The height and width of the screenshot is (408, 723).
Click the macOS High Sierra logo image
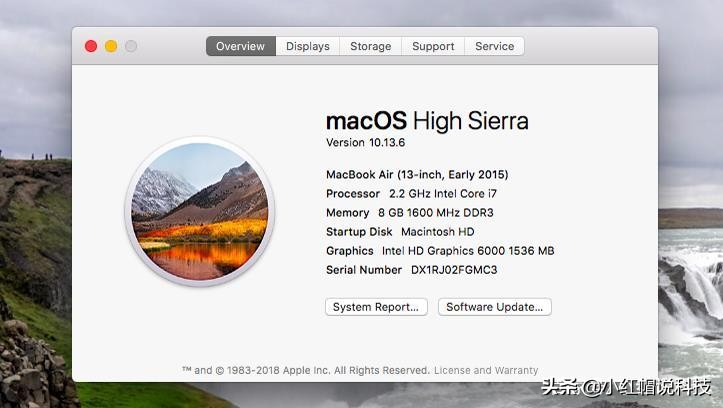[200, 211]
